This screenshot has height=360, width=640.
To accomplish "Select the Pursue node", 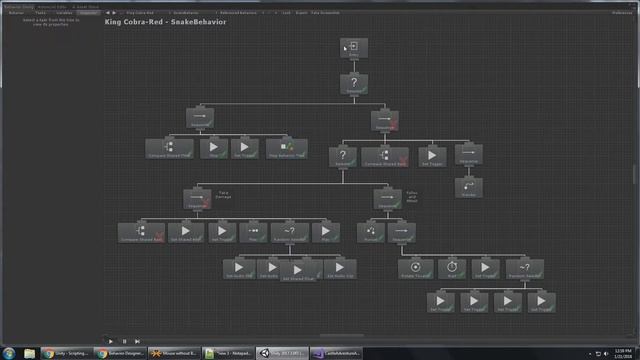I will click(x=371, y=233).
